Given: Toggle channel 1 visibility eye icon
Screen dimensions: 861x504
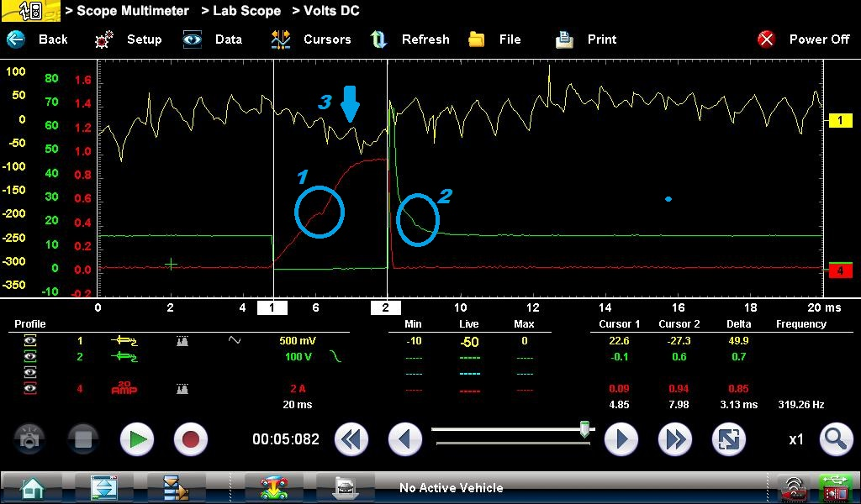Looking at the screenshot, I should coord(30,341).
